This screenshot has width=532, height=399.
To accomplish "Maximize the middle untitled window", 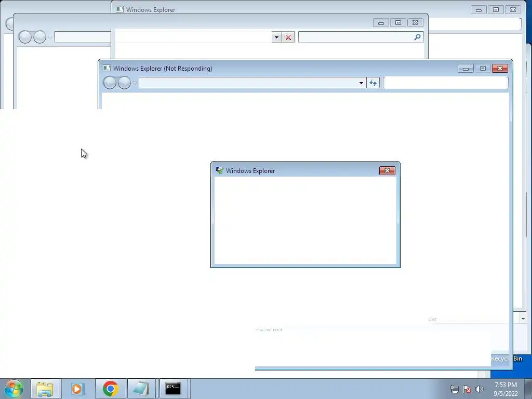I will point(398,23).
